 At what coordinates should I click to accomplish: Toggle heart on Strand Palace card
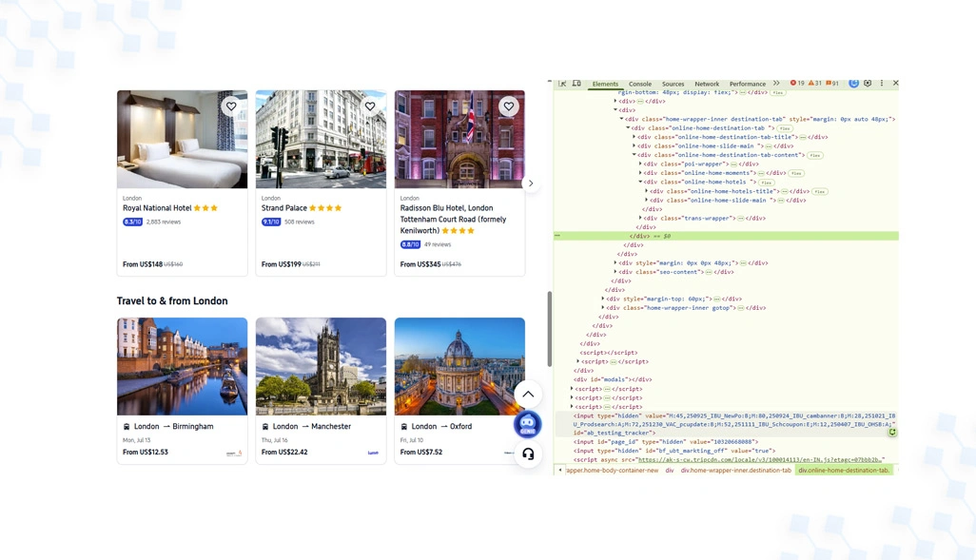[x=370, y=106]
